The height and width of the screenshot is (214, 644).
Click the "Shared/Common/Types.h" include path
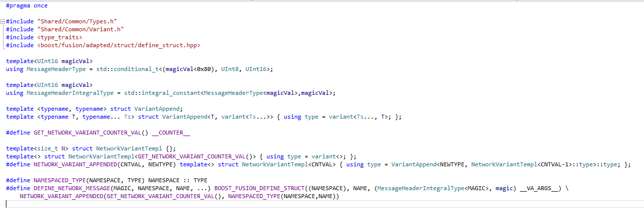pos(76,22)
